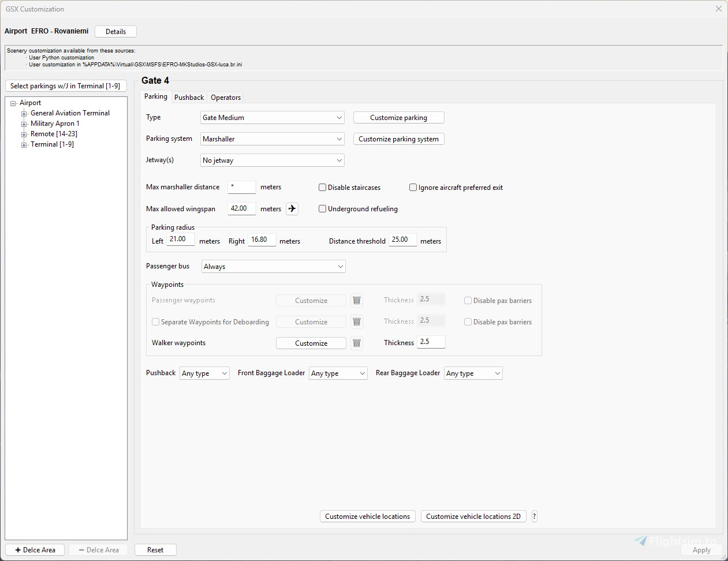This screenshot has width=728, height=561.
Task: Collapse the Airport tree root
Action: [13, 102]
